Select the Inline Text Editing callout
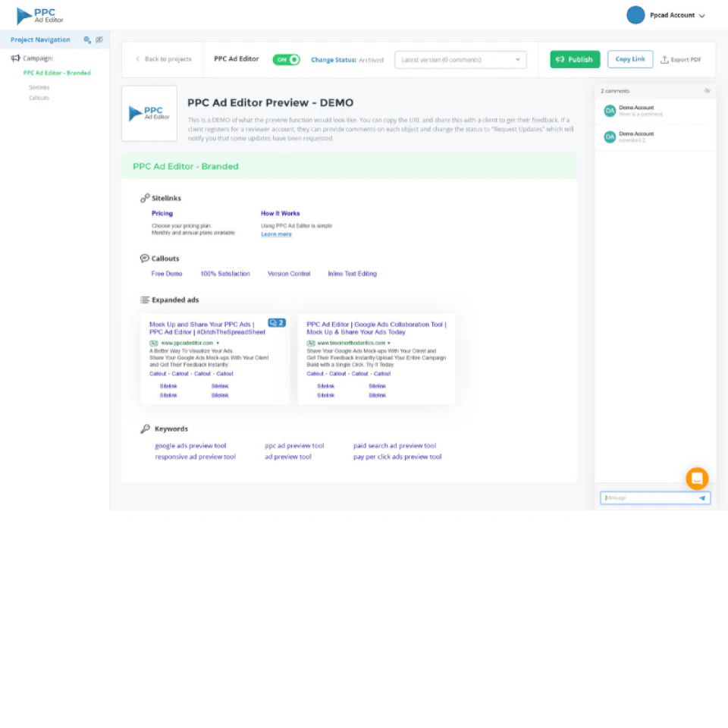This screenshot has height=728, width=728. pos(353,274)
